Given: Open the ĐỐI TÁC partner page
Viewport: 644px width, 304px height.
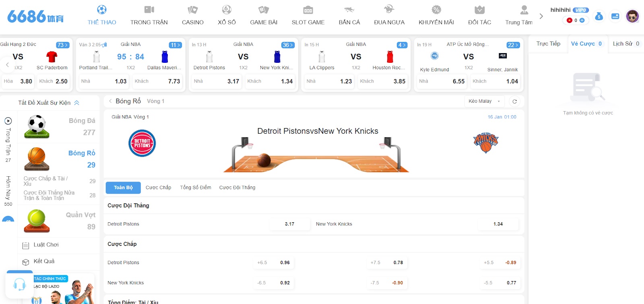Looking at the screenshot, I should click(479, 15).
